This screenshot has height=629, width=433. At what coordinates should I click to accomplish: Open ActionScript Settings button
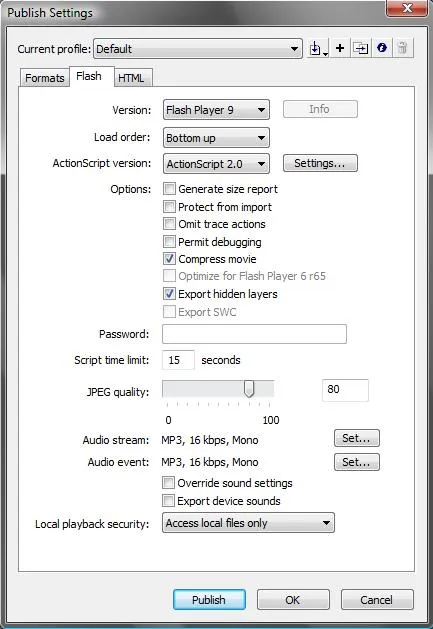[320, 163]
